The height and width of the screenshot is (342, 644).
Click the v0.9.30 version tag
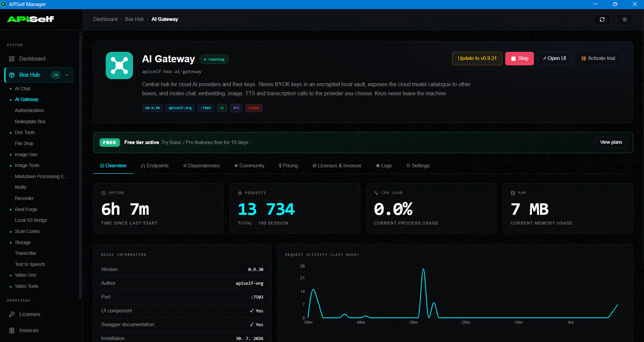[x=152, y=108]
